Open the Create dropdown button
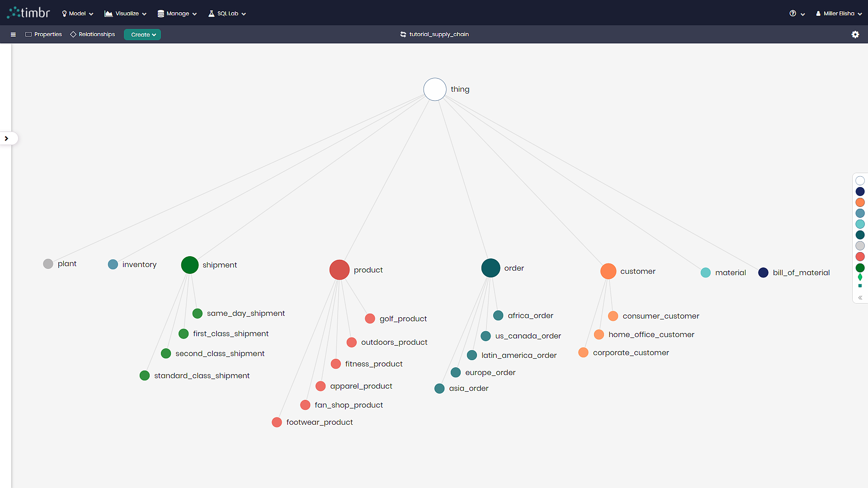Viewport: 868px width, 488px height. (142, 35)
